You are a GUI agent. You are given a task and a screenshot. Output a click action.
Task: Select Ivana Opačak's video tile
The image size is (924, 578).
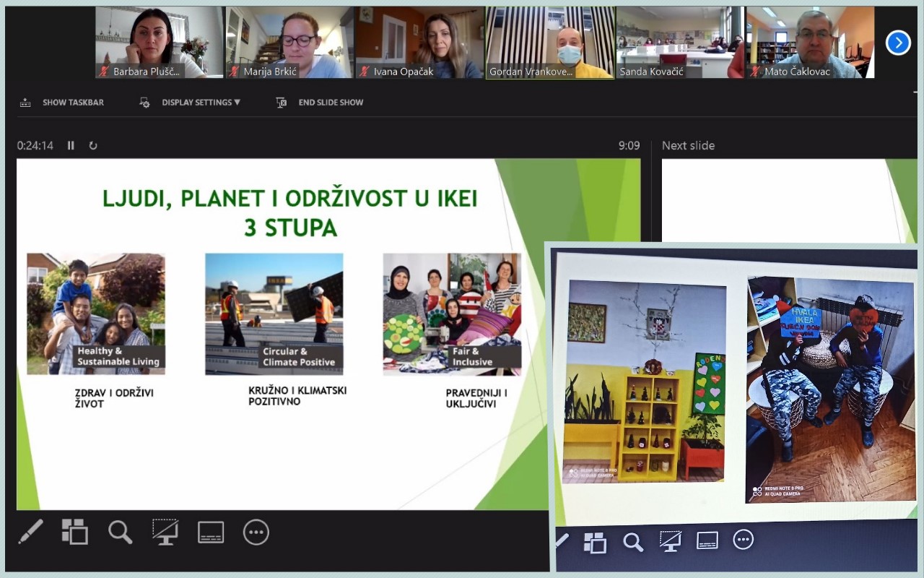point(420,43)
